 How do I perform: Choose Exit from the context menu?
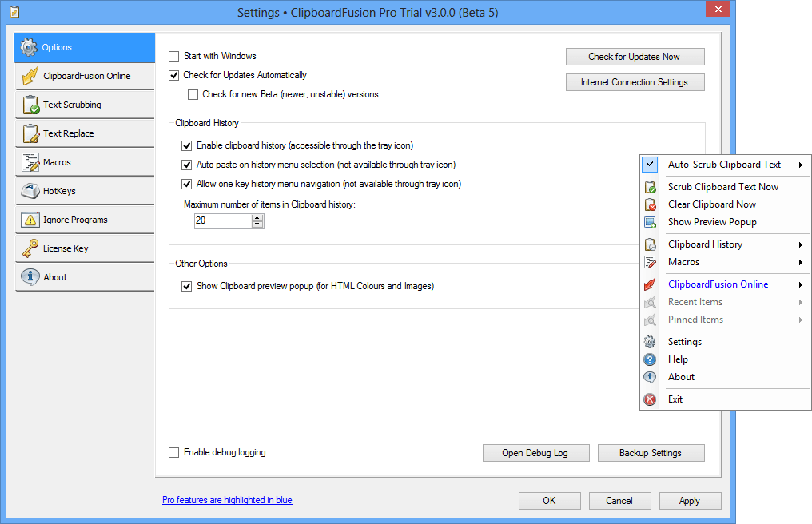point(675,399)
